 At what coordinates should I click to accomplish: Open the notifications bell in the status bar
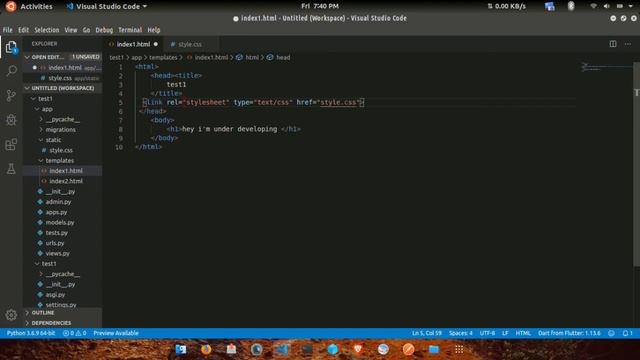pyautogui.click(x=627, y=333)
